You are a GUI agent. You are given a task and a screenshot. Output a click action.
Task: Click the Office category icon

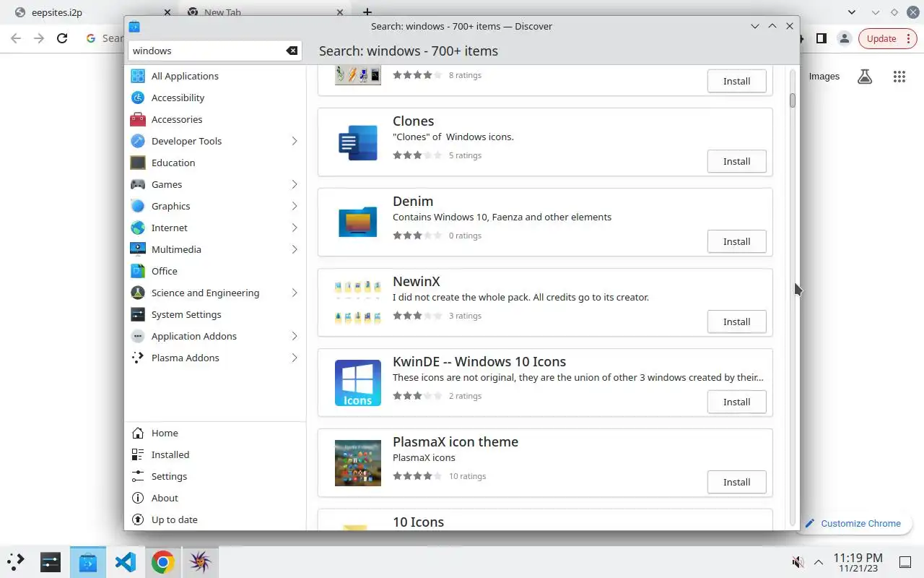pyautogui.click(x=138, y=271)
